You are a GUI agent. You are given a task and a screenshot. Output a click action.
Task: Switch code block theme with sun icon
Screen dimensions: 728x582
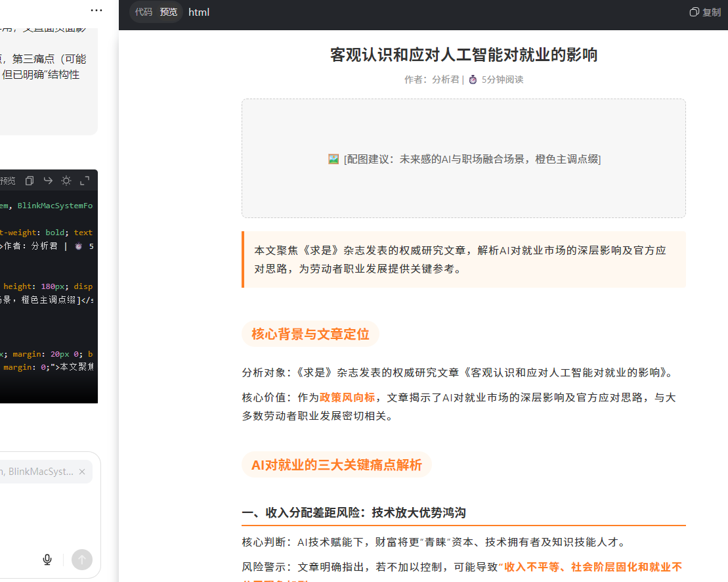[x=66, y=181]
